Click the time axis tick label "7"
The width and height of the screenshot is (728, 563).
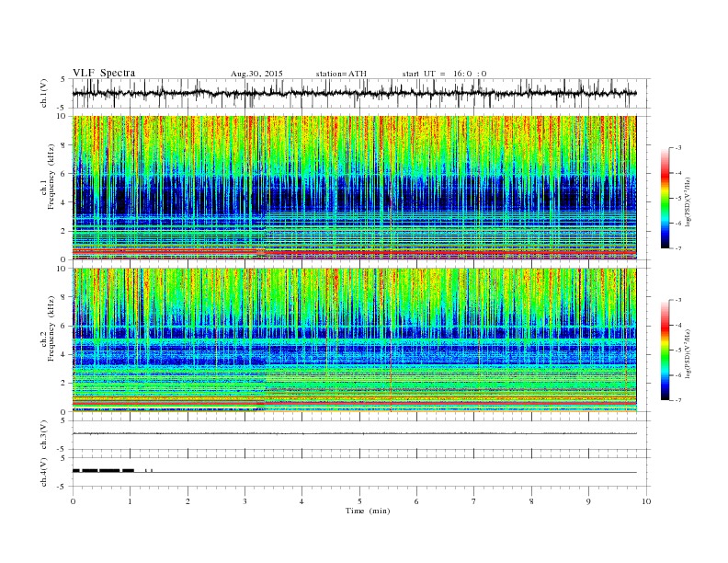pos(474,501)
